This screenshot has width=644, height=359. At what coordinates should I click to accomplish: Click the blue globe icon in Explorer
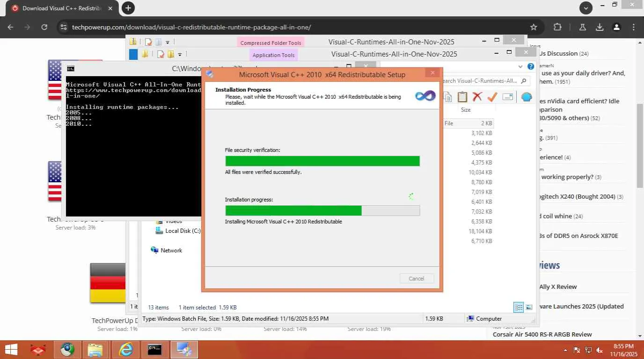(x=527, y=97)
